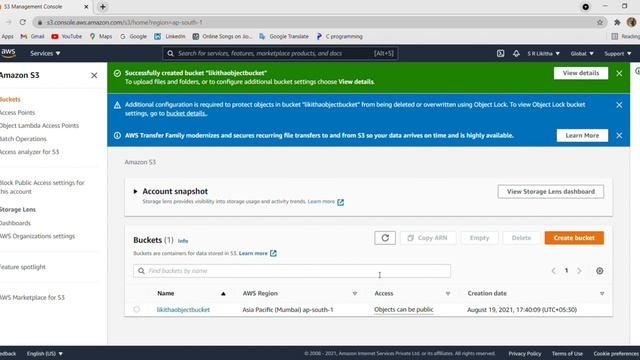The height and width of the screenshot is (360, 640).
Task: Open the Global region dropdown
Action: (582, 53)
